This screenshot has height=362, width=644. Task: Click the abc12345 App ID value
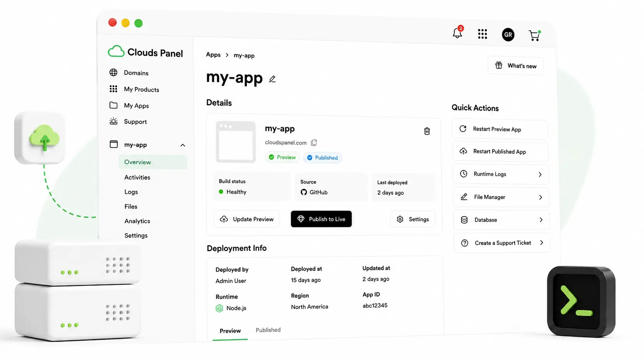point(375,305)
